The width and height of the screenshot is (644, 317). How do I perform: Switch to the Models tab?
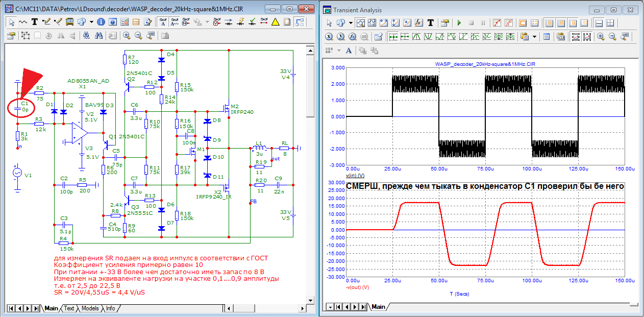pos(90,308)
